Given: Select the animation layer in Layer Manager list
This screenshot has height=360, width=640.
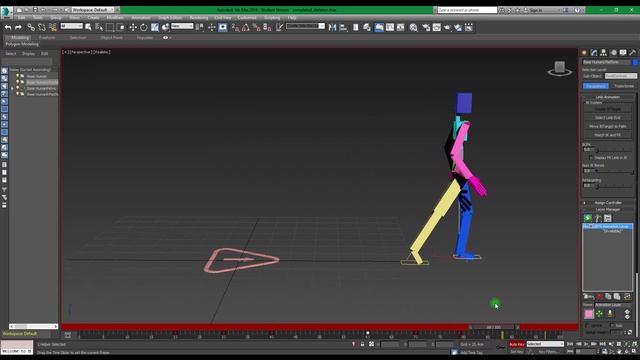Looking at the screenshot, I should click(x=608, y=228).
